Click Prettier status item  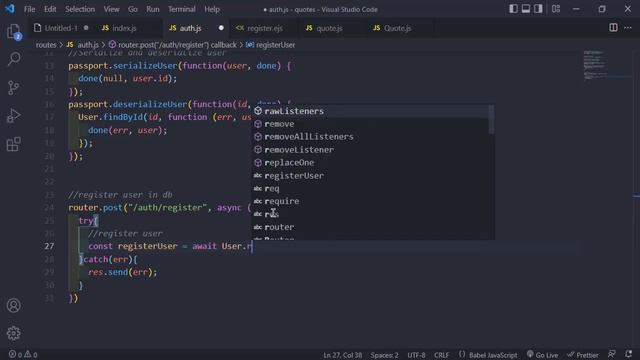pyautogui.click(x=583, y=355)
